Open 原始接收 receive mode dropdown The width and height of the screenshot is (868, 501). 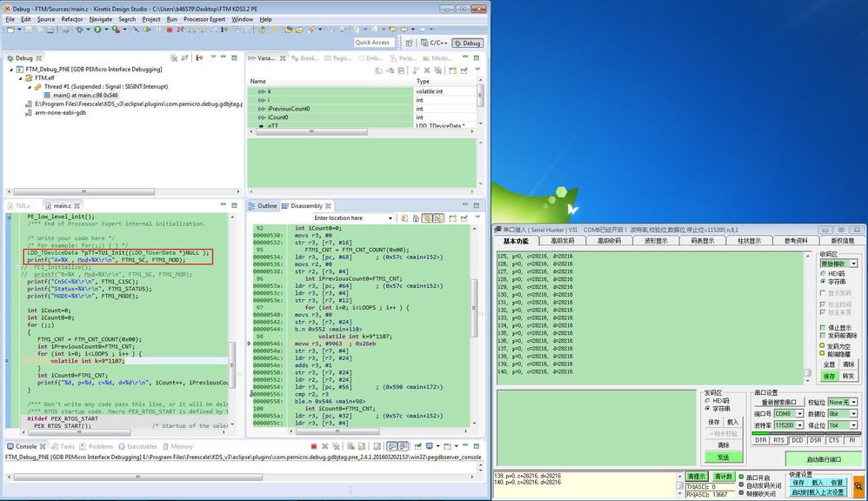[853, 264]
